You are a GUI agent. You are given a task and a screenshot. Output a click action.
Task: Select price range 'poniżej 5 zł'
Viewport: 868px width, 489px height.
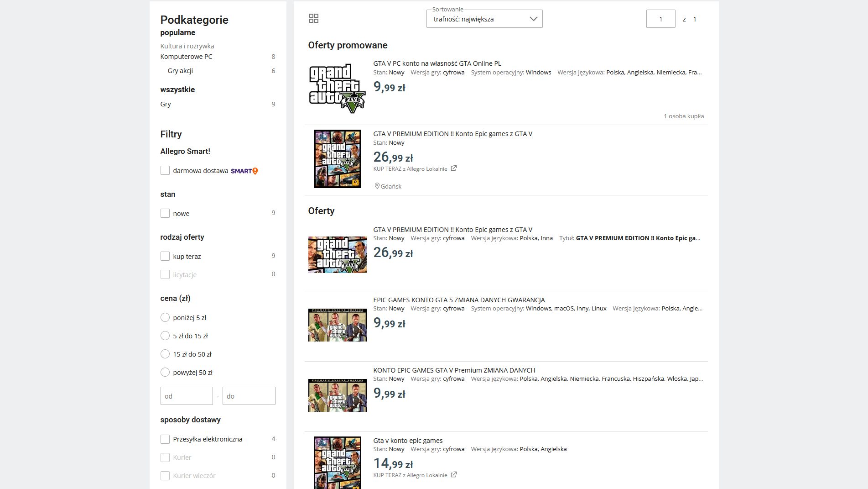[x=165, y=317]
